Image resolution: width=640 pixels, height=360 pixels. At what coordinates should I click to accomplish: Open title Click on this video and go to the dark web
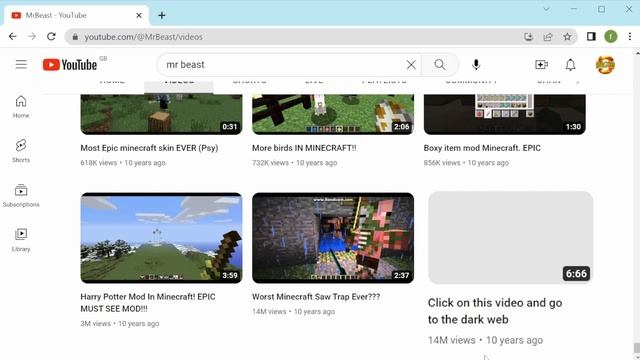tap(495, 311)
